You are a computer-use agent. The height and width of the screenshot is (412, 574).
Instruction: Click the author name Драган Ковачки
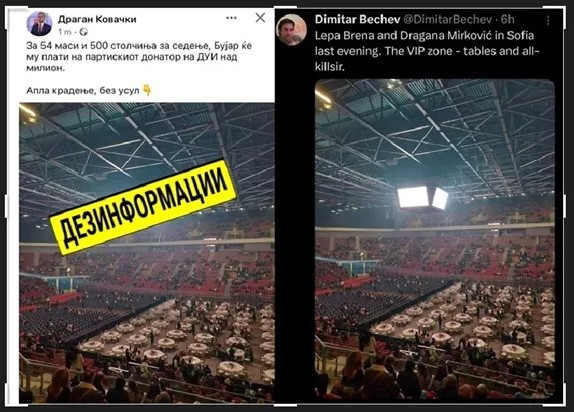pos(97,19)
